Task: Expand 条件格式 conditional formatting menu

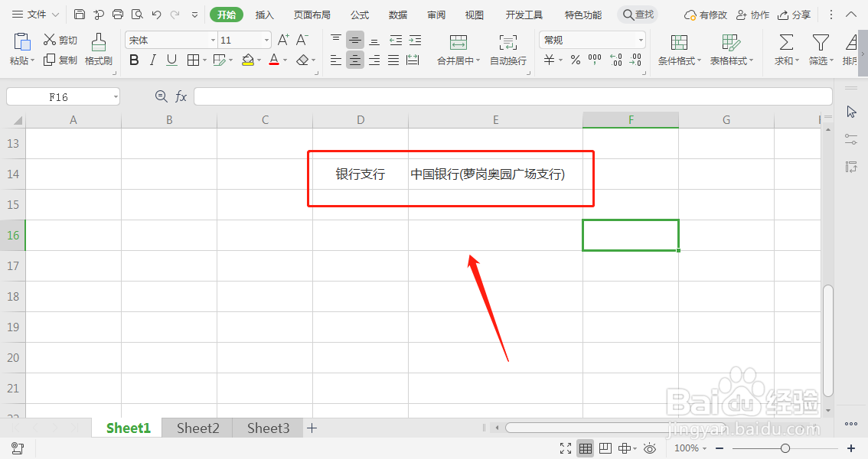Action: coord(699,61)
